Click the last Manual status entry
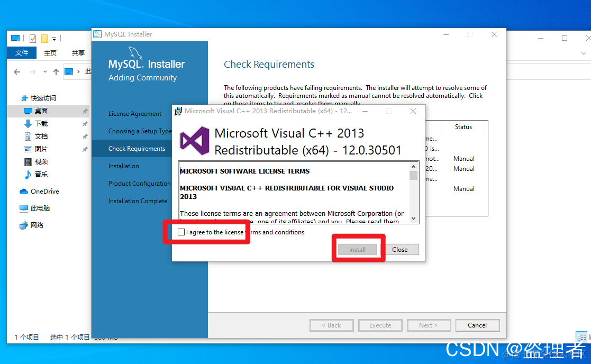Screen dimensions: 591x364 tap(463, 189)
